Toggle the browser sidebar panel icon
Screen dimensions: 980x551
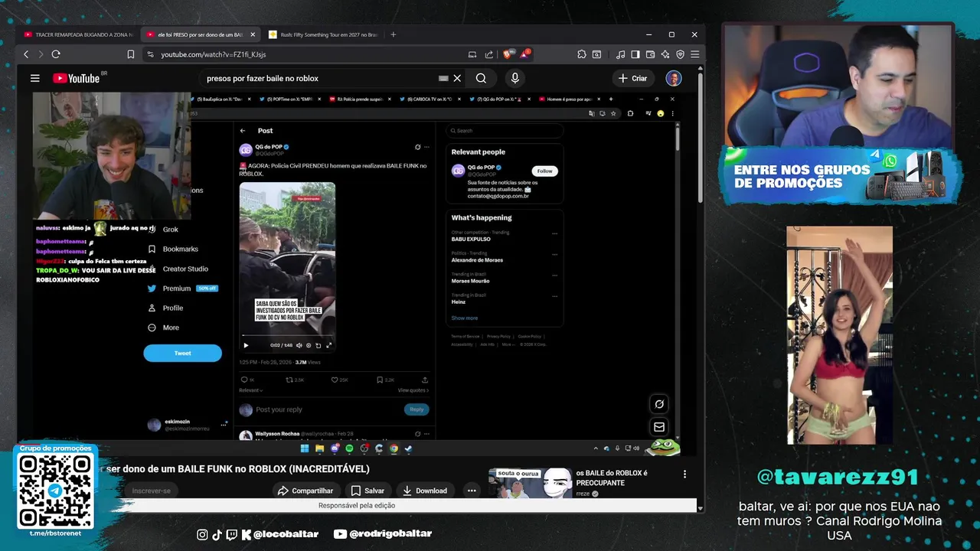pyautogui.click(x=635, y=54)
